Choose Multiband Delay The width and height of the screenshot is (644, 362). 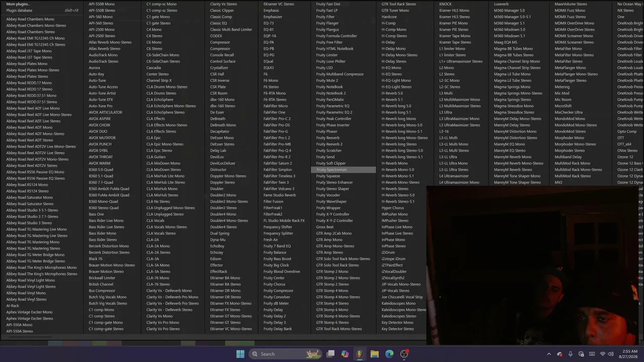point(569,157)
